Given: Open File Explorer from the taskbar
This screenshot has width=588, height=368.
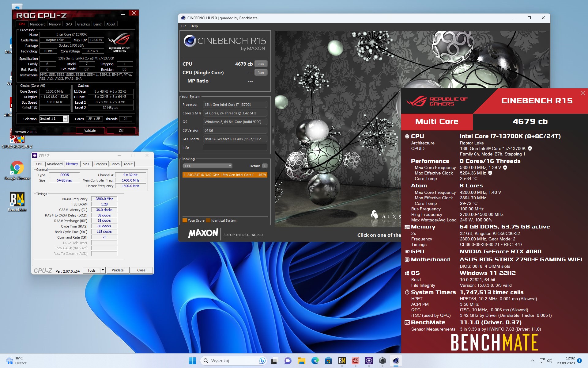Looking at the screenshot, I should pos(302,361).
